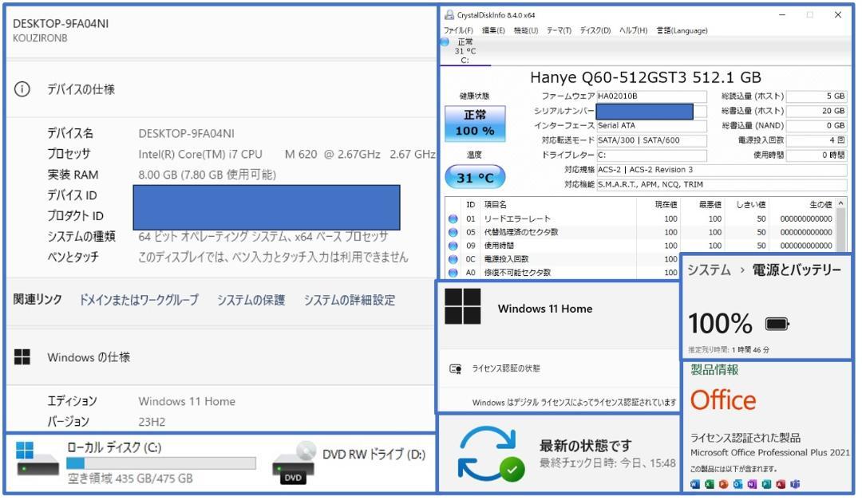Viewport: 862px width, 504px height.
Task: Click the バージョン value 23H2
Action: pos(152,422)
